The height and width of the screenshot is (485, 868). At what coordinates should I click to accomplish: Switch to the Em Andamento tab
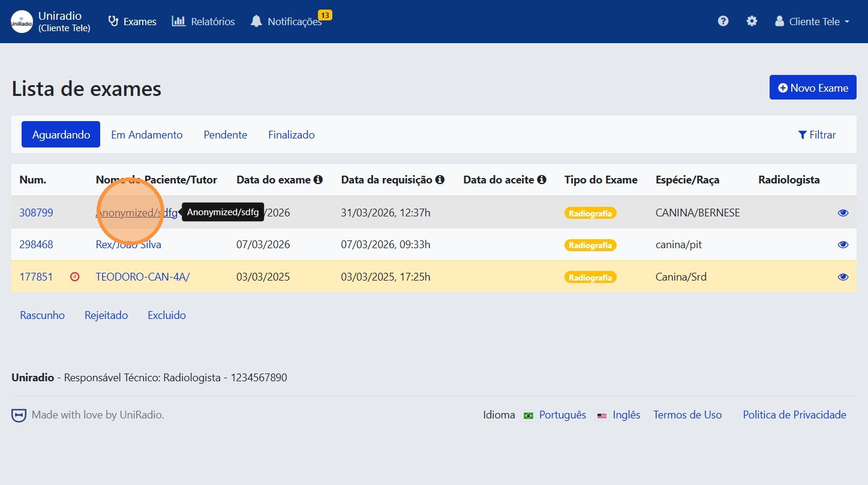pyautogui.click(x=146, y=135)
